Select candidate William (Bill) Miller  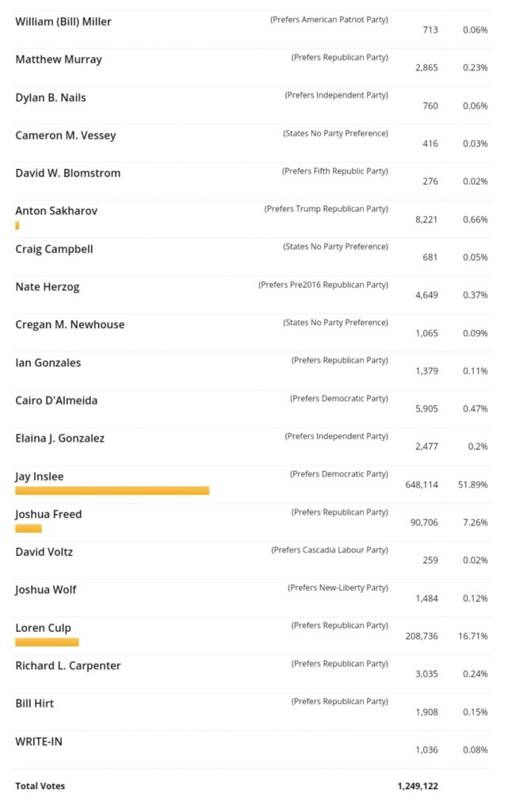pos(63,21)
